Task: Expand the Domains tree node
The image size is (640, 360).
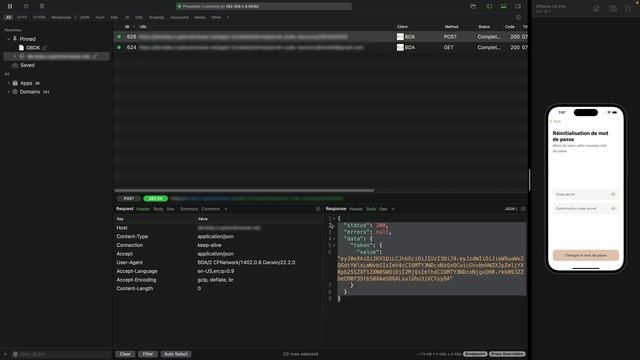Action: 9,92
